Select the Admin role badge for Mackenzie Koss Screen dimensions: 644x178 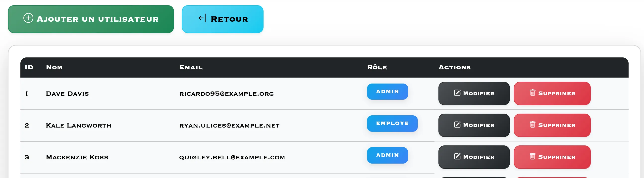coord(387,155)
